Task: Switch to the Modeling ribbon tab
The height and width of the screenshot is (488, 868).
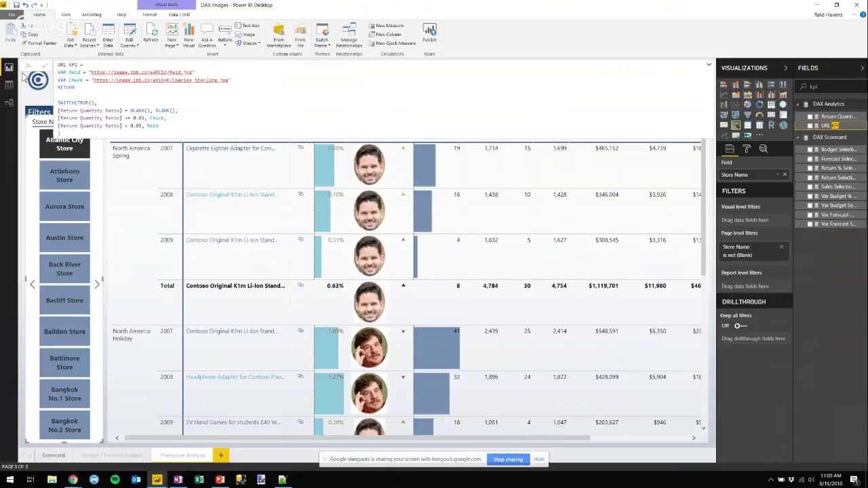Action: [x=92, y=14]
